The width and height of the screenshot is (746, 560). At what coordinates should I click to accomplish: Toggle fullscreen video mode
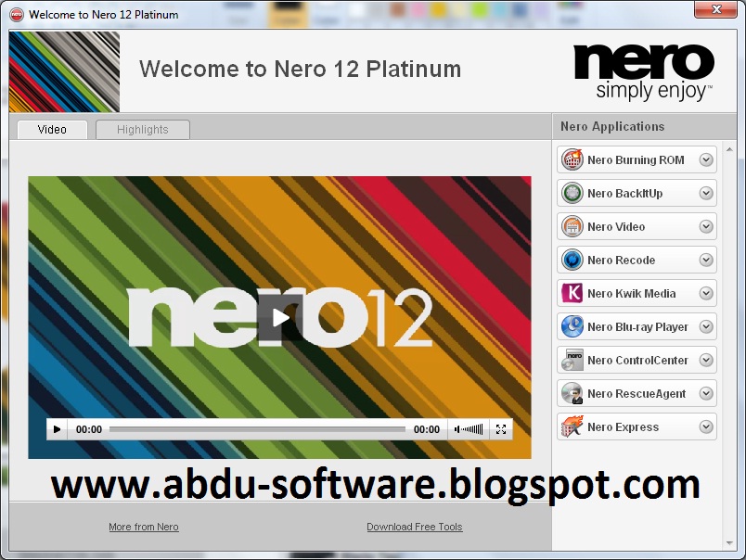tap(501, 429)
